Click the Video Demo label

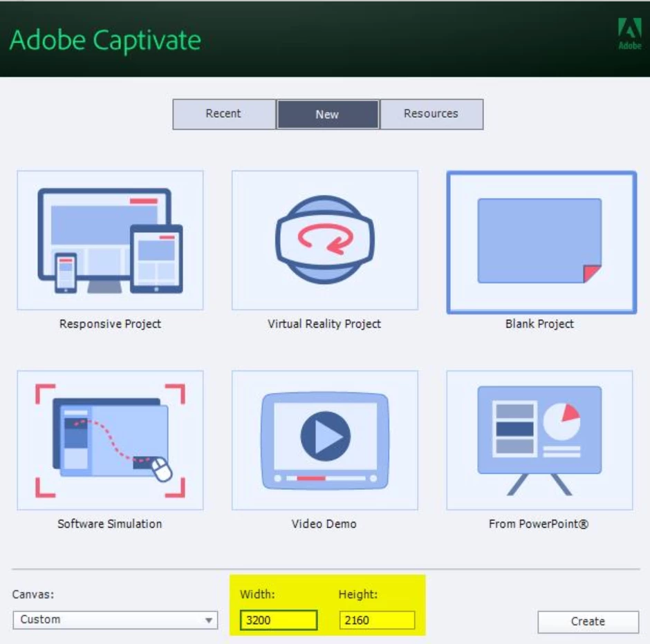[x=324, y=524]
